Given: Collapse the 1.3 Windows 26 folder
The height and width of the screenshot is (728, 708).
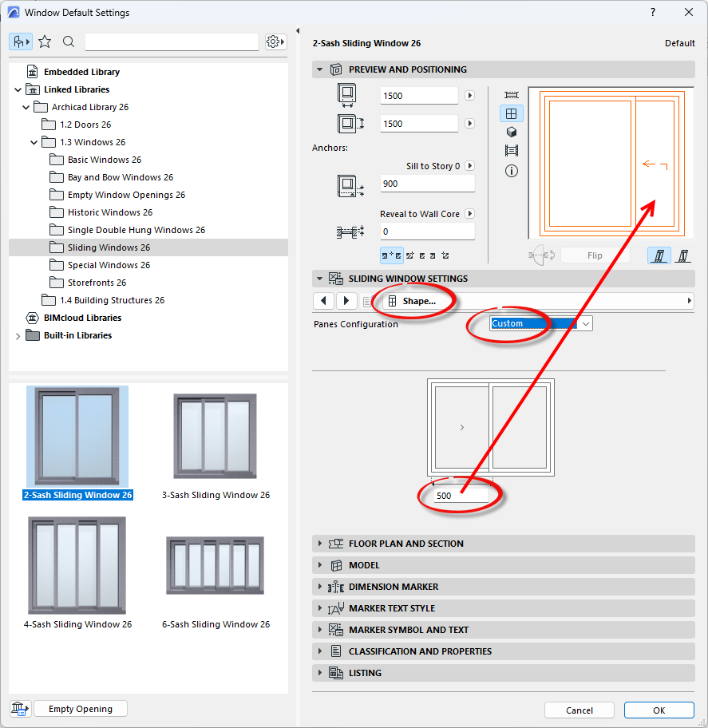Looking at the screenshot, I should pos(34,143).
